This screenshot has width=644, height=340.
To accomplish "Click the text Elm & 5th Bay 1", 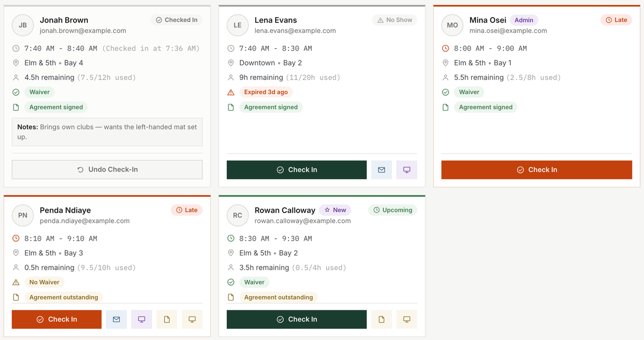I will pyautogui.click(x=483, y=63).
